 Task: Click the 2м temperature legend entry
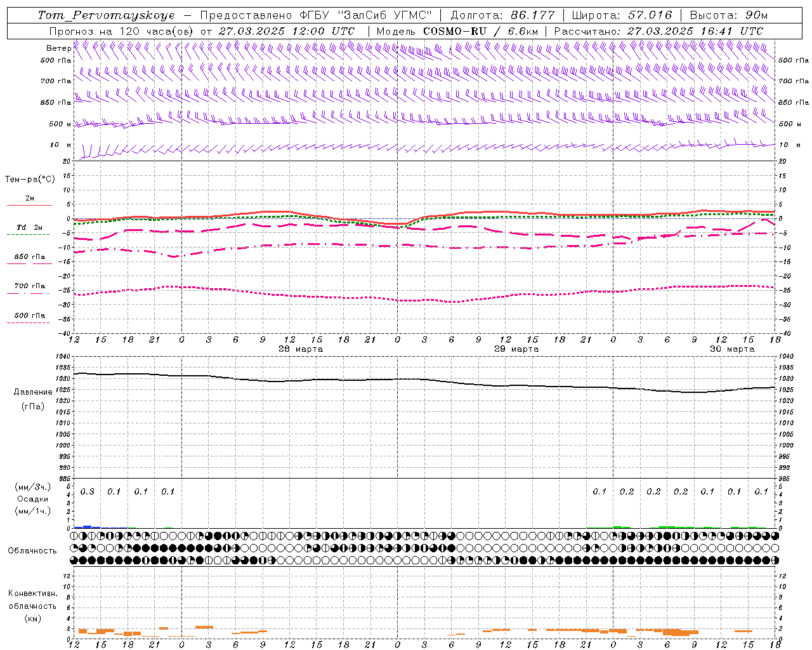[x=30, y=199]
